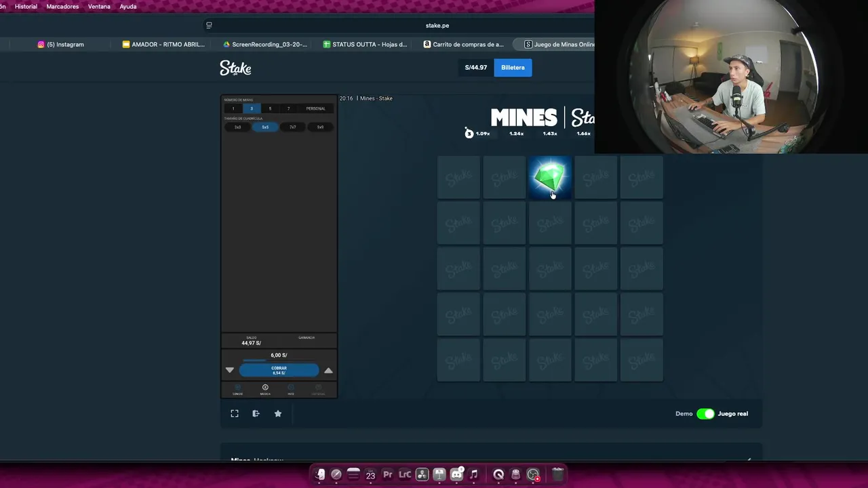Decrease bet with down arrow
This screenshot has height=488, width=868.
(x=229, y=370)
